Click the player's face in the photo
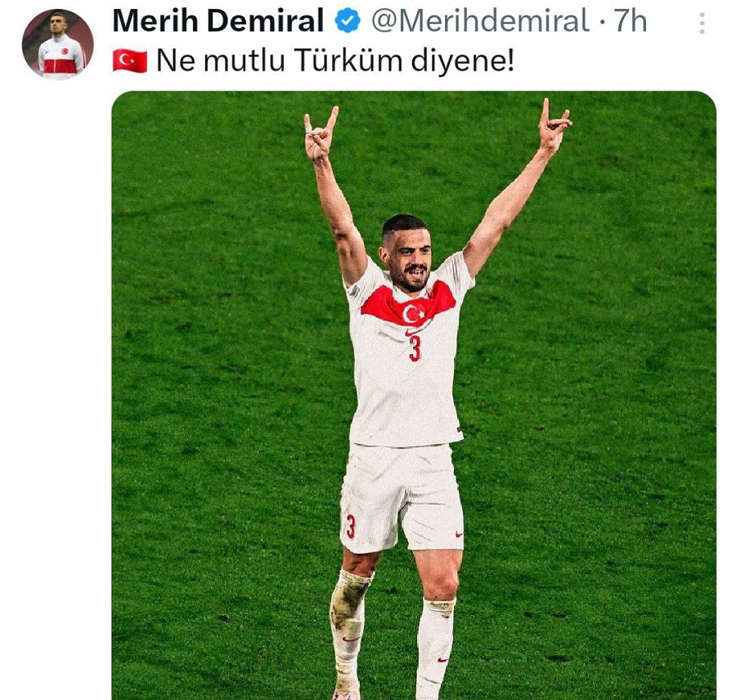 tap(408, 258)
